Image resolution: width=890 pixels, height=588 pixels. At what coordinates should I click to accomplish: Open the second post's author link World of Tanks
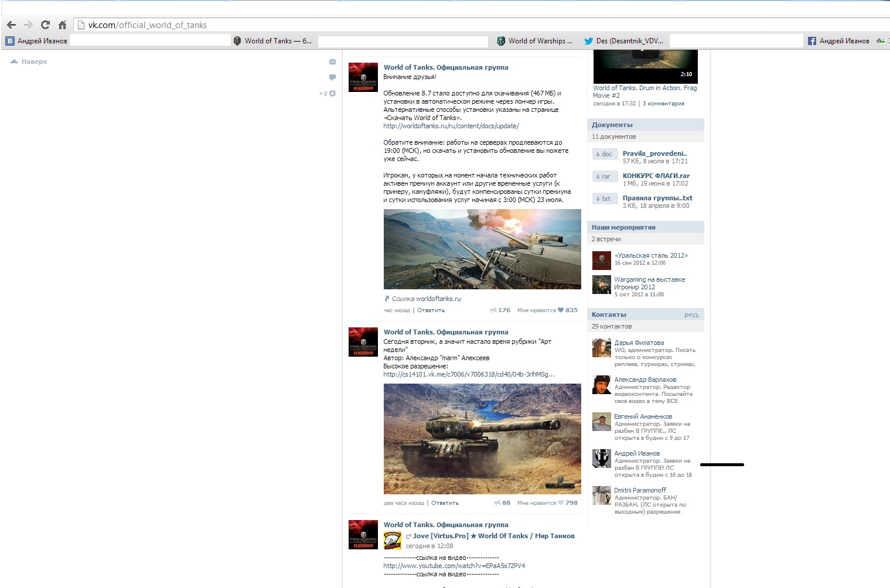(x=446, y=332)
